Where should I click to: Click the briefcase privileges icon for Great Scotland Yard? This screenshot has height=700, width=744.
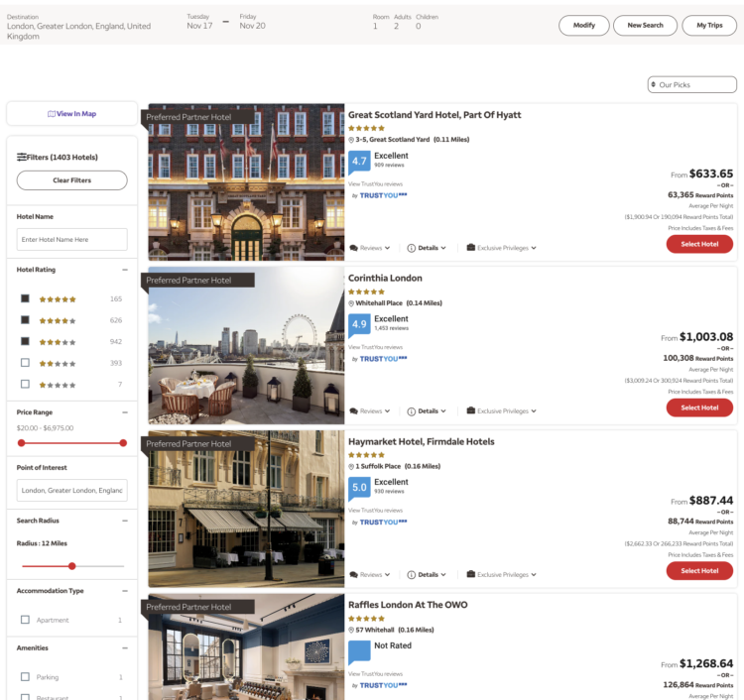click(470, 247)
